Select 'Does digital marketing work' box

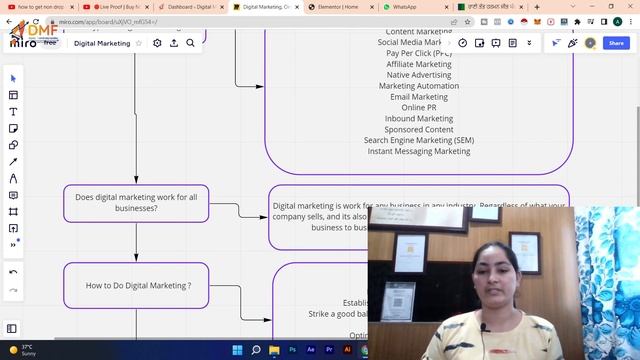point(136,203)
